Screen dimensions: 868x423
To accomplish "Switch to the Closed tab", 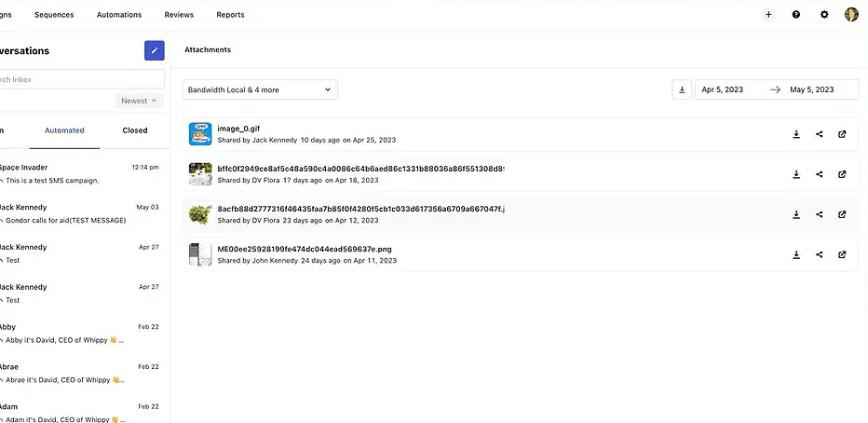I will tap(135, 130).
